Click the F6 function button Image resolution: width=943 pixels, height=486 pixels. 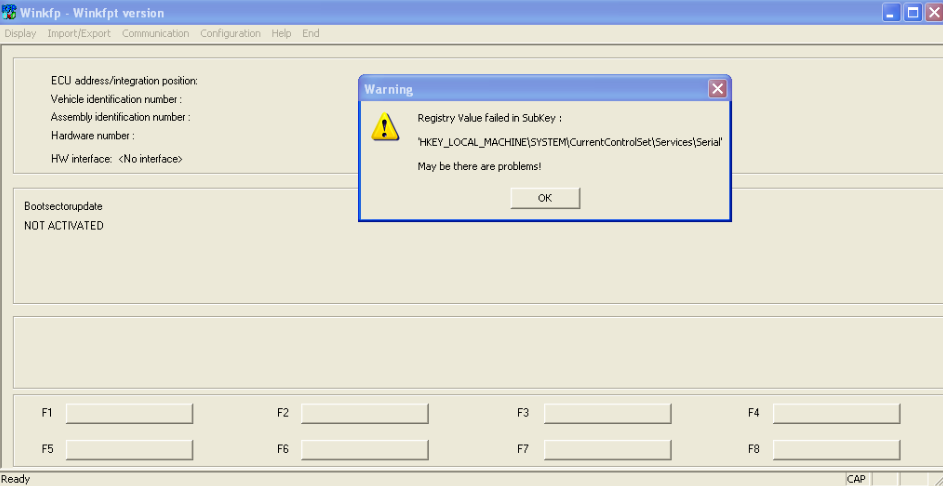(x=364, y=449)
